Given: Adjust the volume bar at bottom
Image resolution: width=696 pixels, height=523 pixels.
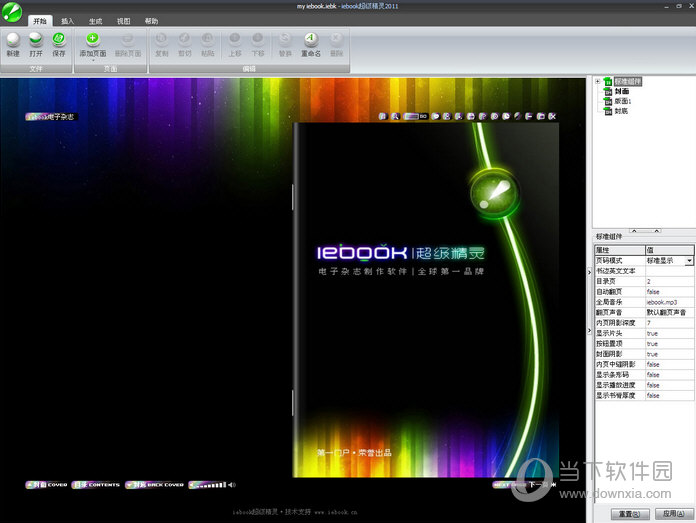Looking at the screenshot, I should coord(207,485).
